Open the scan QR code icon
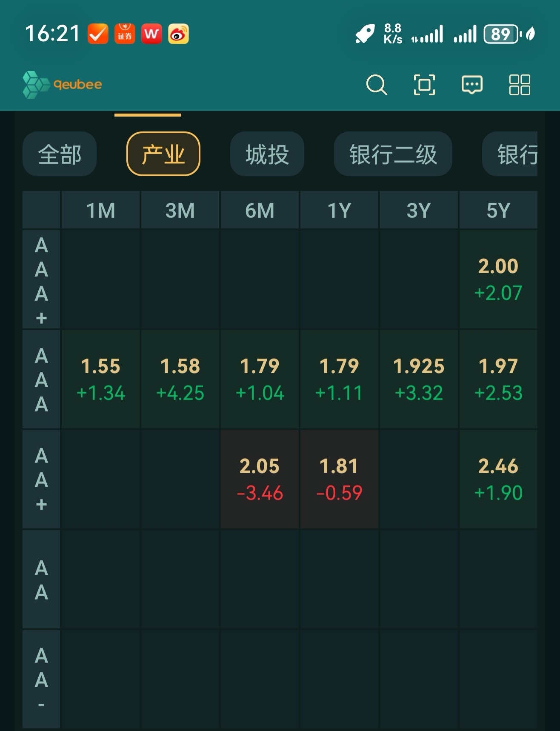Image resolution: width=560 pixels, height=731 pixels. pos(424,85)
